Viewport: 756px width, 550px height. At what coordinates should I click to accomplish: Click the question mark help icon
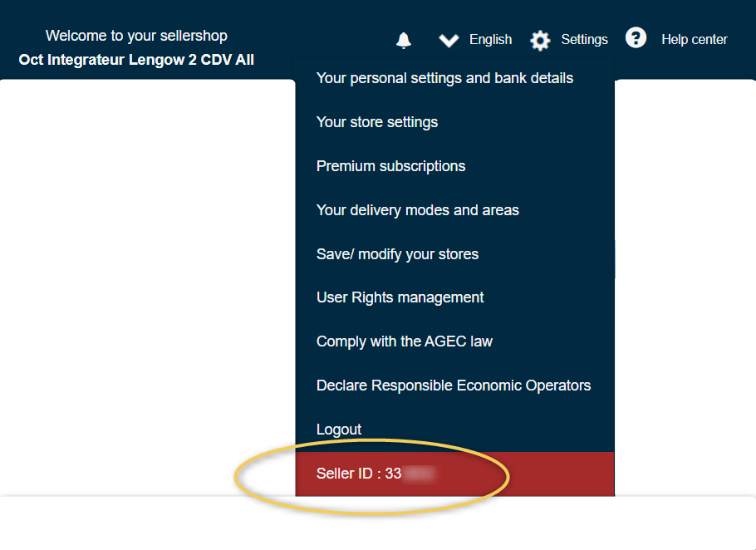coord(636,38)
